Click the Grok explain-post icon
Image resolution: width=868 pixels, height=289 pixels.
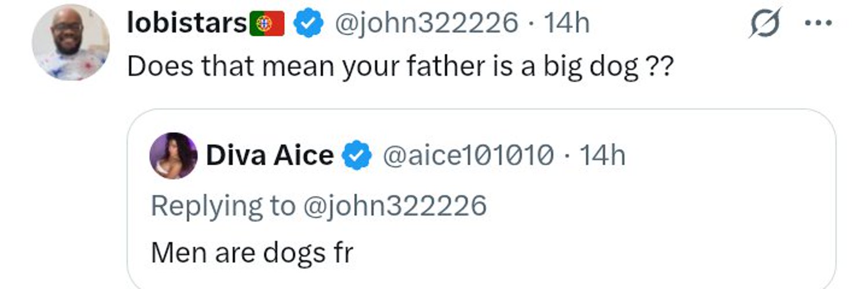766,23
